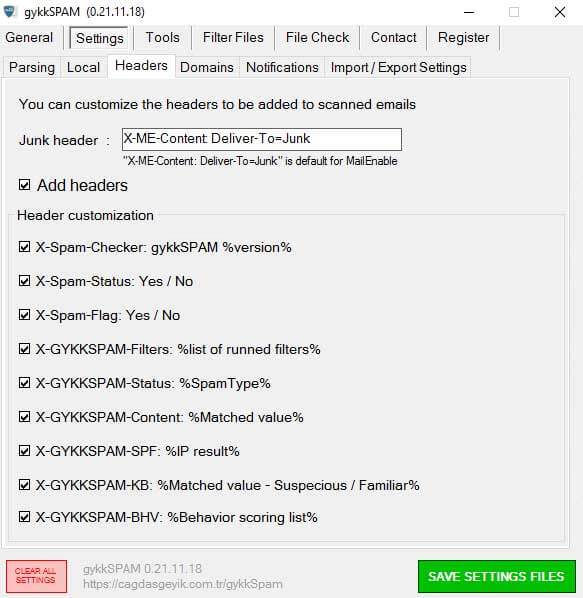Minimize the gykkSPAM window

point(469,12)
